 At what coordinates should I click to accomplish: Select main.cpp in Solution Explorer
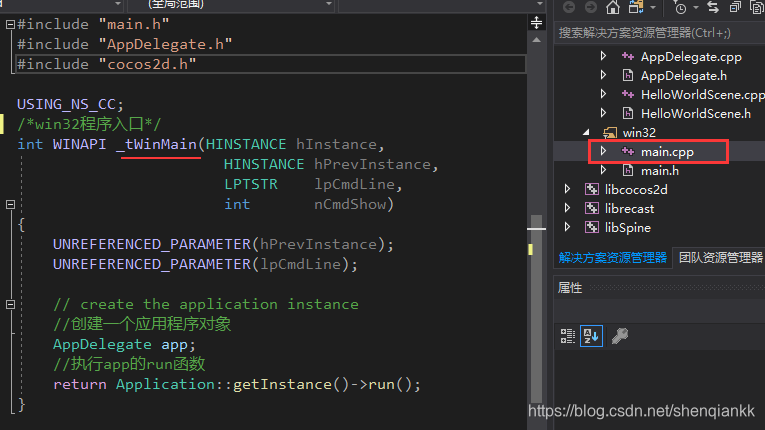tap(667, 152)
